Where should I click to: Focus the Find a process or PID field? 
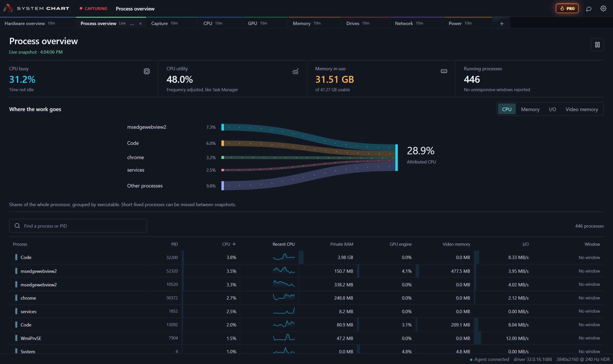[x=78, y=226]
